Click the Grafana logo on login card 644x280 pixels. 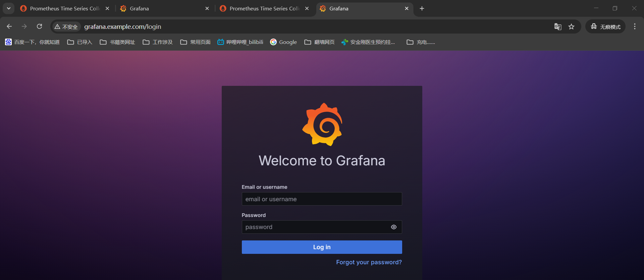pos(322,124)
